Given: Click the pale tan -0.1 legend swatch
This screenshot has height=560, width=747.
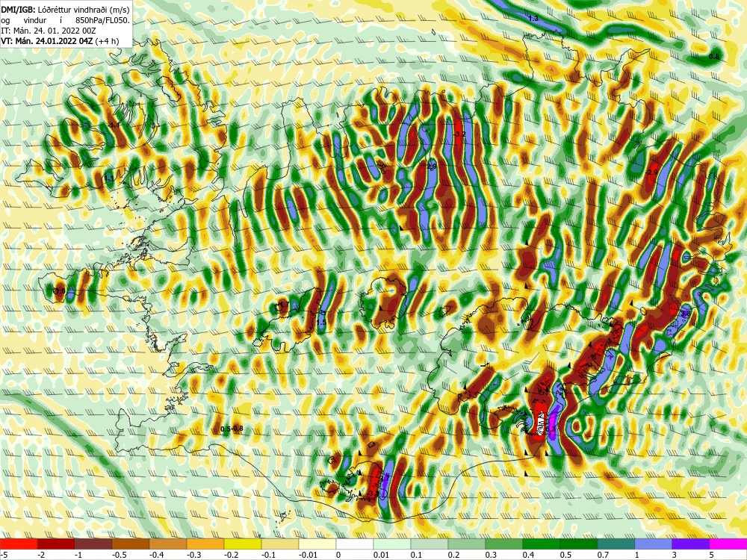Looking at the screenshot, I should (280, 544).
